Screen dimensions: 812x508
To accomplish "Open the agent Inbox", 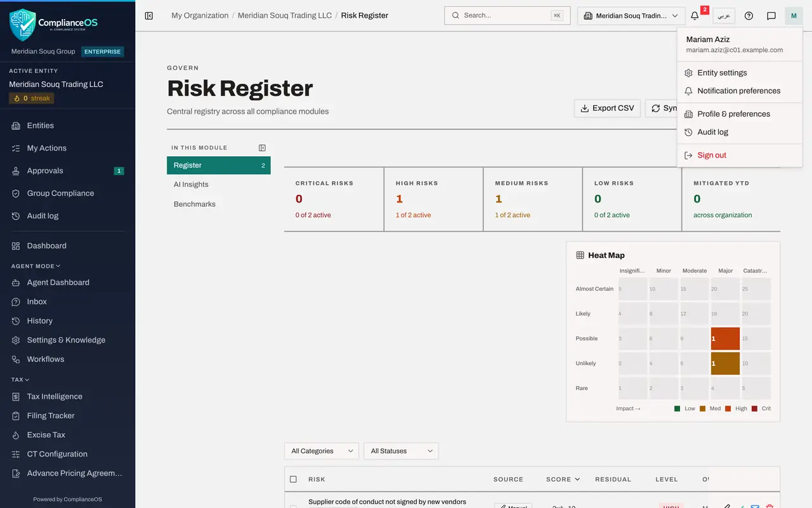I will click(67, 302).
